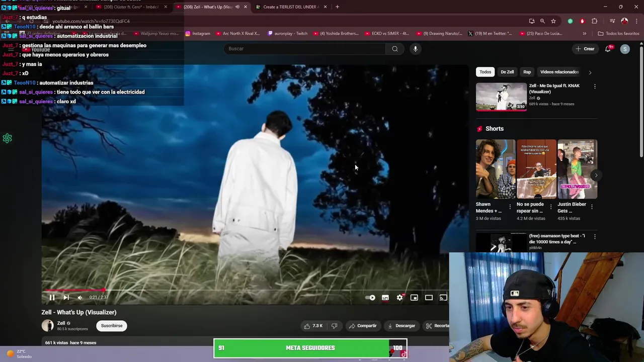This screenshot has width=644, height=362.
Task: Dislike the video with thumbs down
Action: point(334,326)
